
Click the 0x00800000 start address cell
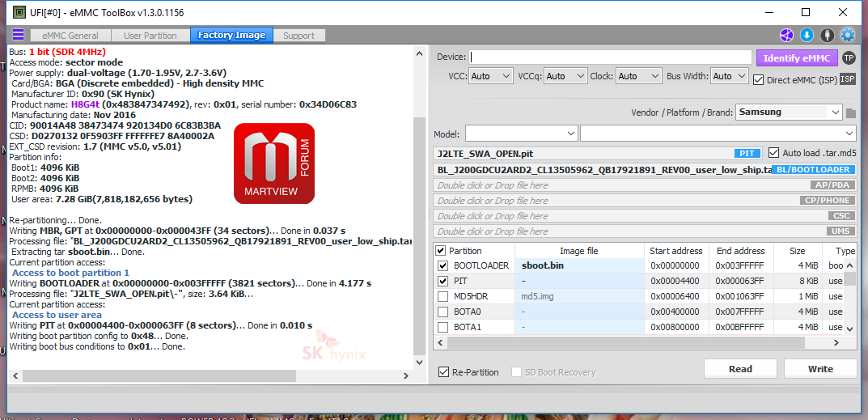(675, 327)
